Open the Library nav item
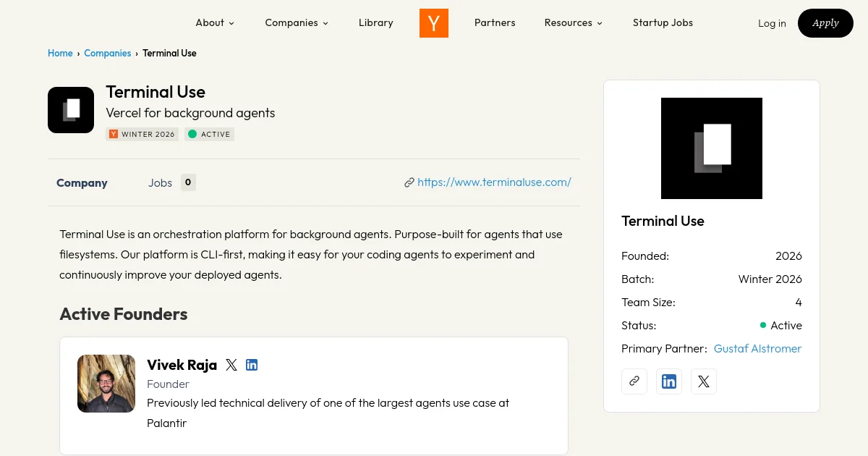The height and width of the screenshot is (456, 868). (376, 22)
